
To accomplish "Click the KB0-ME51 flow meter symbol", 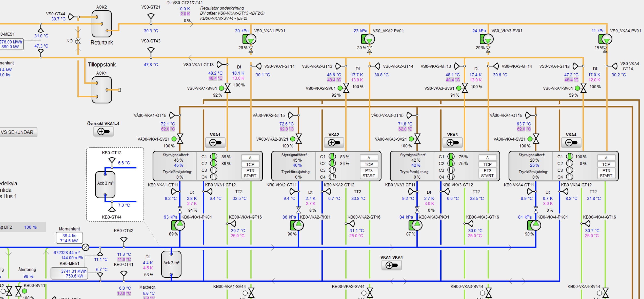I will [x=85, y=247].
